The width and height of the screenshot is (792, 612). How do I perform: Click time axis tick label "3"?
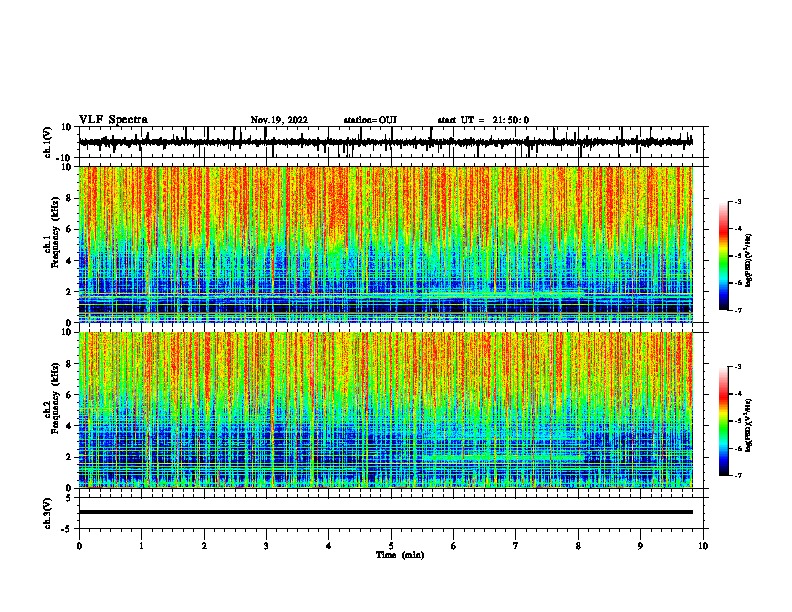[x=266, y=546]
